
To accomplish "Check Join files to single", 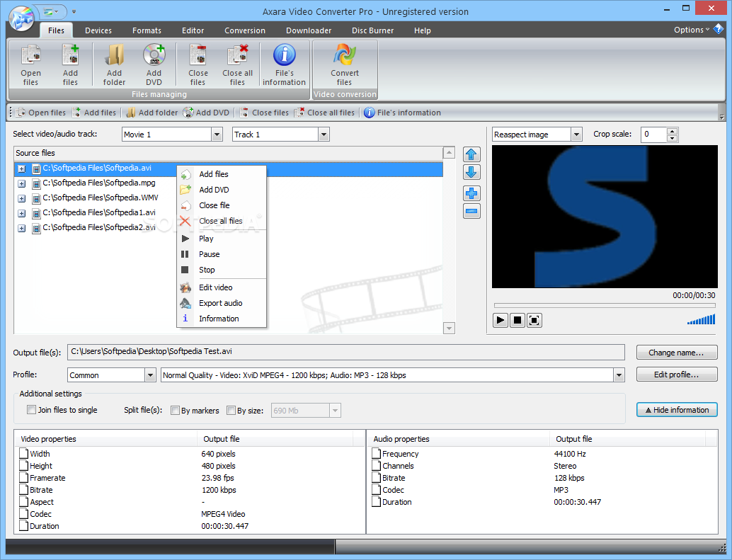I will 32,410.
